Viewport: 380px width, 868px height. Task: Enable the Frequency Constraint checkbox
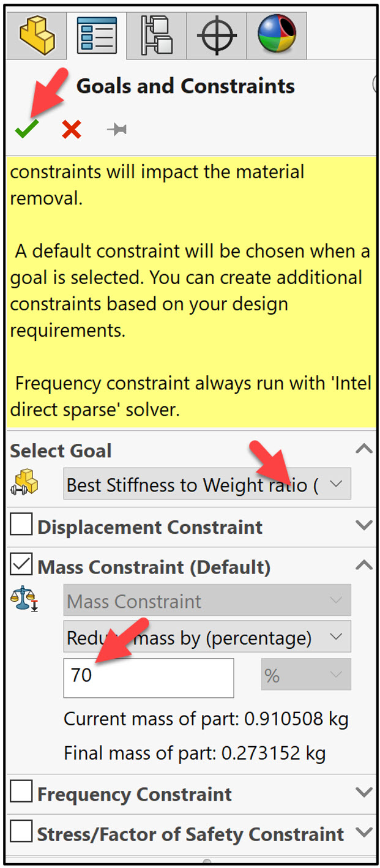(x=21, y=793)
